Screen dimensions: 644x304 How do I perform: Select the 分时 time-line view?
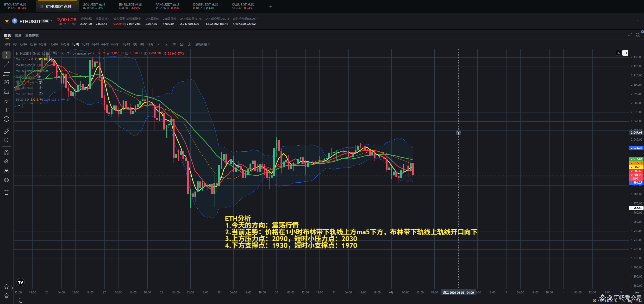(x=7, y=44)
